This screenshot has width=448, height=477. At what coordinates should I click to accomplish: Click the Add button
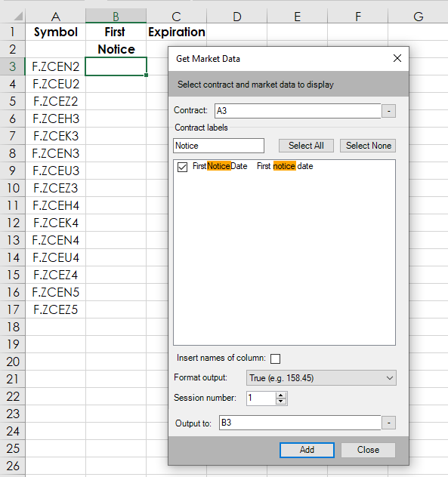(x=307, y=450)
